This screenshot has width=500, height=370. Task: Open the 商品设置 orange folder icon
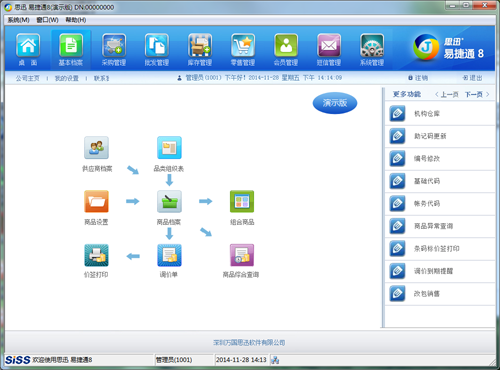point(96,201)
